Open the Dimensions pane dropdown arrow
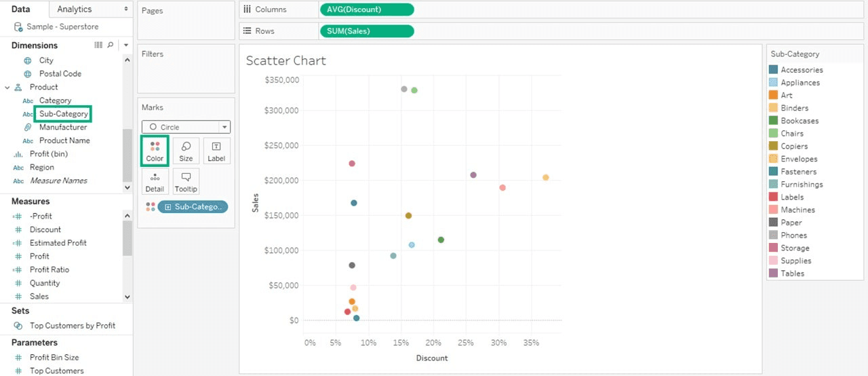This screenshot has width=868, height=376. click(x=125, y=45)
